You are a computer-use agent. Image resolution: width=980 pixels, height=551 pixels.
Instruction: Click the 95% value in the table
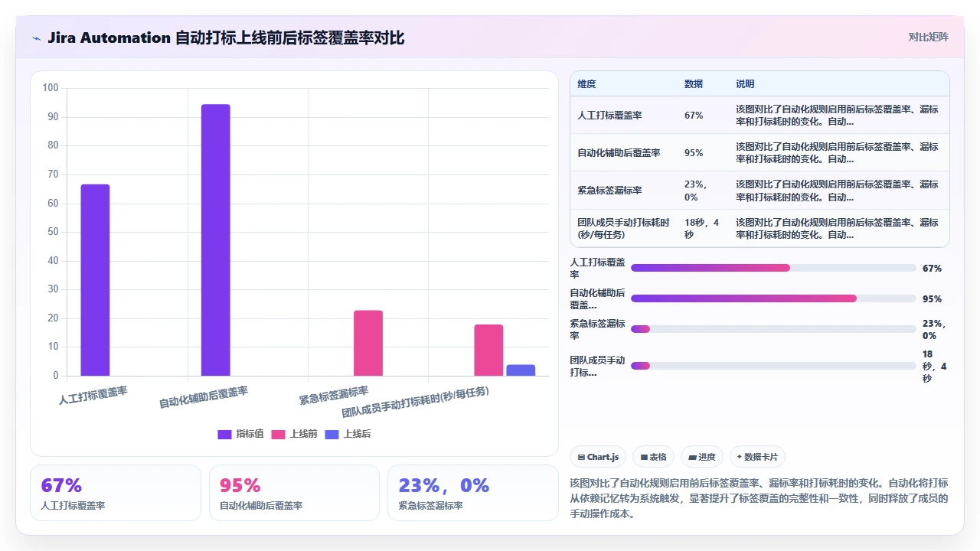694,152
